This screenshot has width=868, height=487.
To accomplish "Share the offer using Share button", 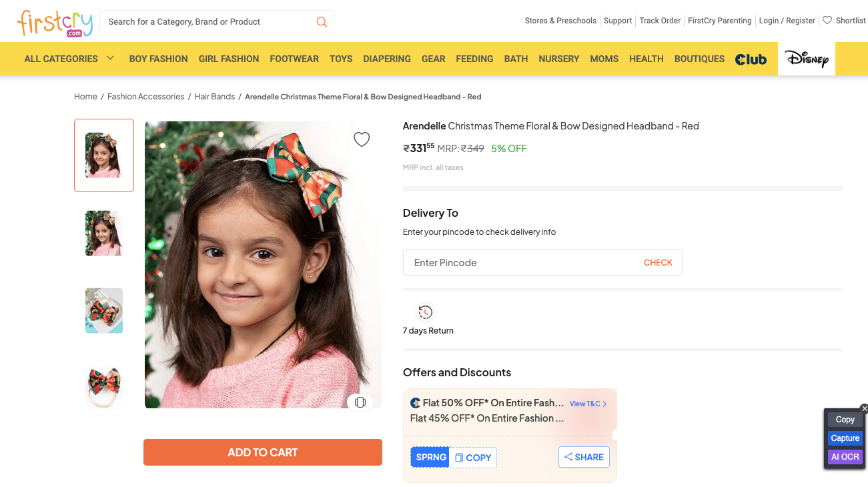I will (x=584, y=457).
